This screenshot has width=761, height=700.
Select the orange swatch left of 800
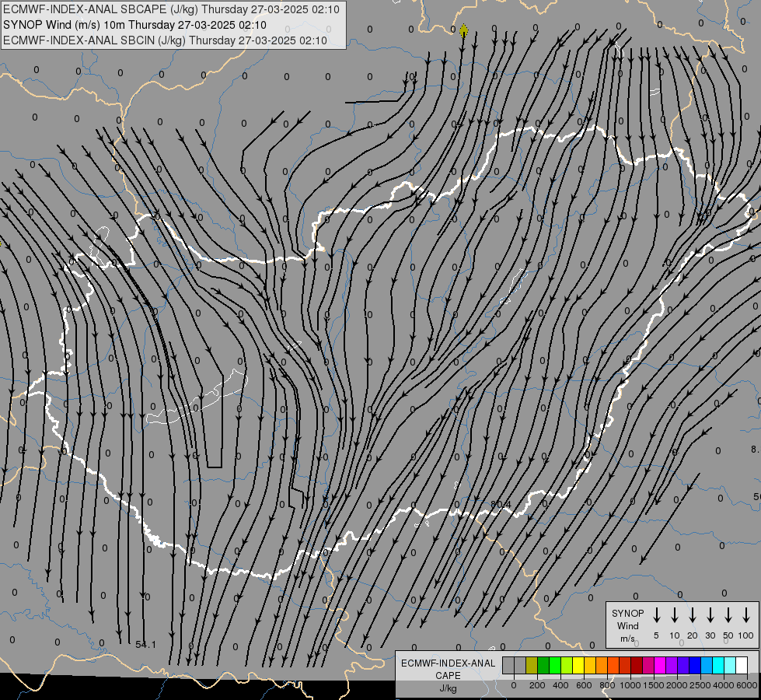tap(602, 665)
